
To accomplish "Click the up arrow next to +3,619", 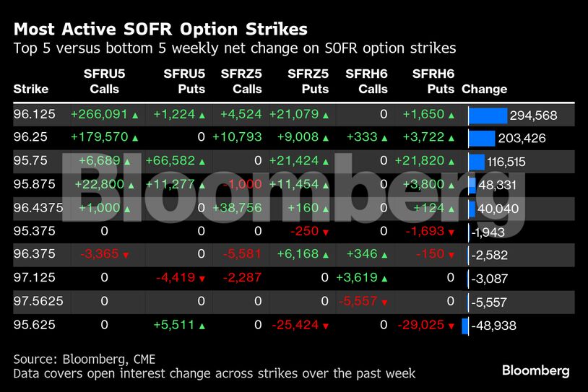I will coord(384,279).
